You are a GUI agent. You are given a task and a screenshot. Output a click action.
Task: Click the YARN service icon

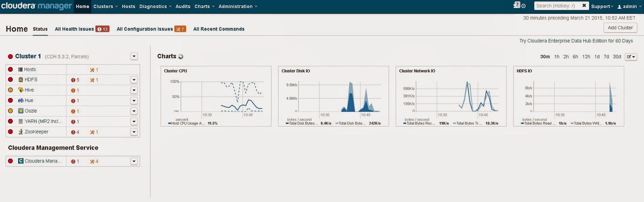point(21,121)
